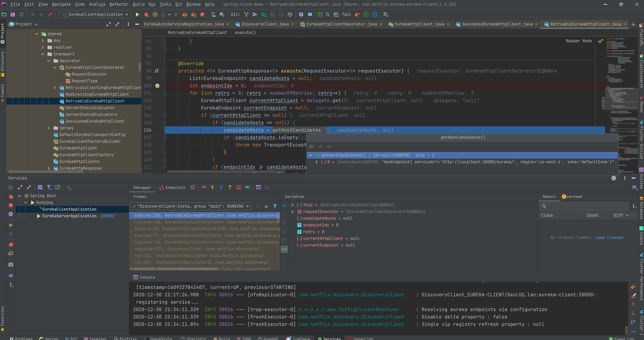Expand the dns folder
The width and height of the screenshot is (644, 340).
pos(43,40)
